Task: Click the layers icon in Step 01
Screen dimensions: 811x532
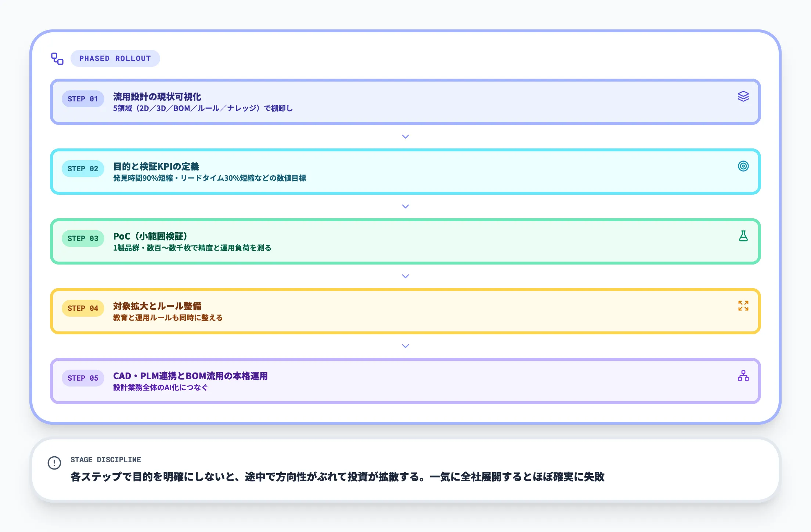Action: click(x=743, y=96)
